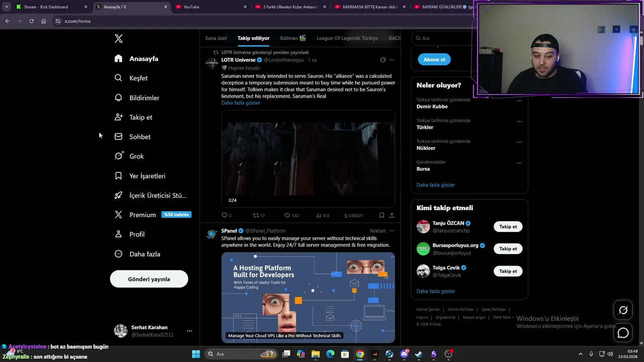Screen dimensions: 644x362
Task: Click Gönderi yayınla button
Action: pyautogui.click(x=149, y=279)
